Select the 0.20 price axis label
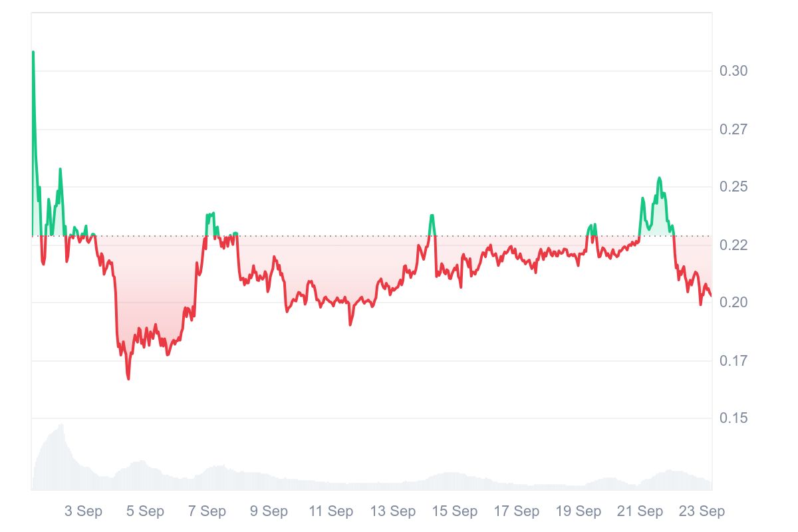 point(733,303)
